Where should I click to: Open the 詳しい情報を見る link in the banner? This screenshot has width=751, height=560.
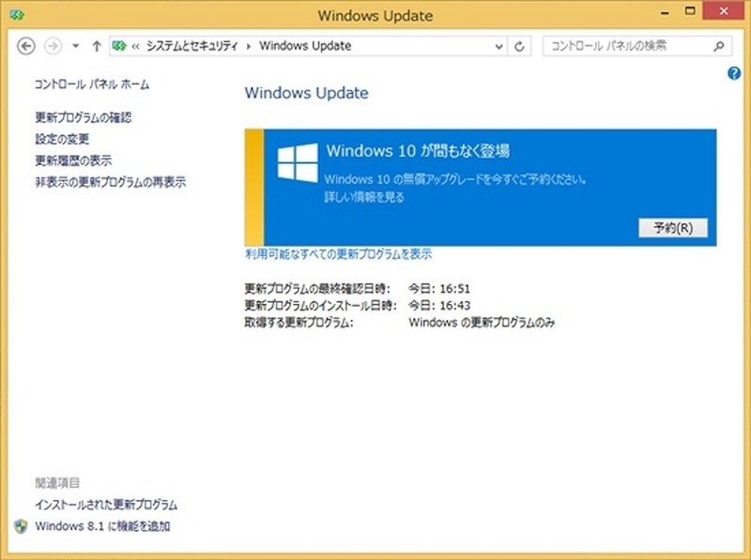[x=365, y=197]
